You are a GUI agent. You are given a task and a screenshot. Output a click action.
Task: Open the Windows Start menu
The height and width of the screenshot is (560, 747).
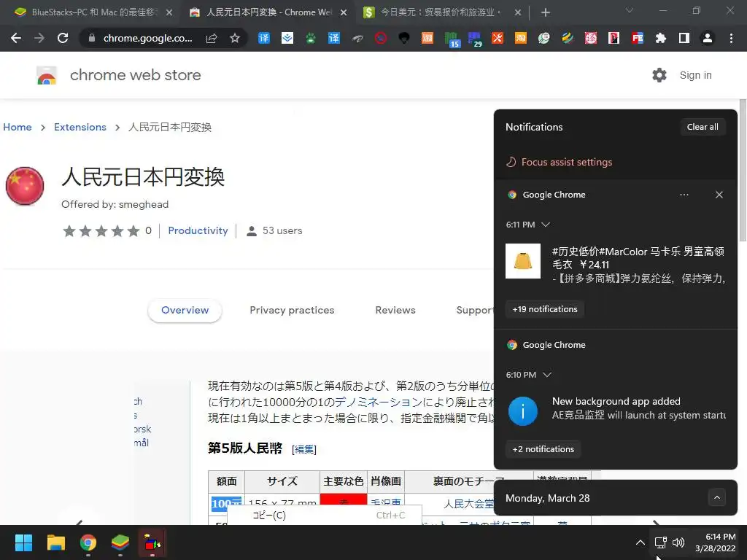23,542
